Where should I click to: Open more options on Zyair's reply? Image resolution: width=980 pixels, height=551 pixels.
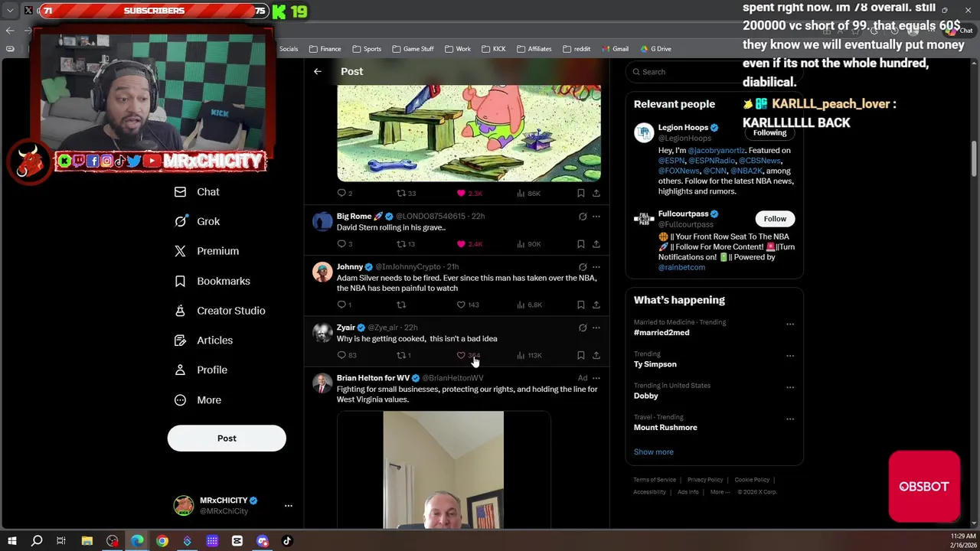596,328
